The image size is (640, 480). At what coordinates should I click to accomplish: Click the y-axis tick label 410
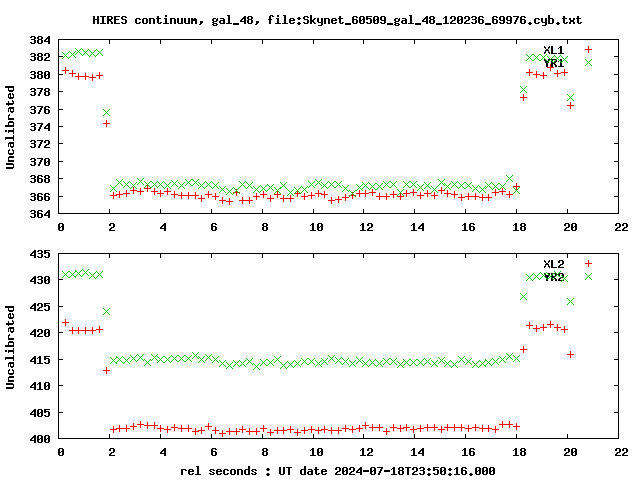[x=40, y=386]
